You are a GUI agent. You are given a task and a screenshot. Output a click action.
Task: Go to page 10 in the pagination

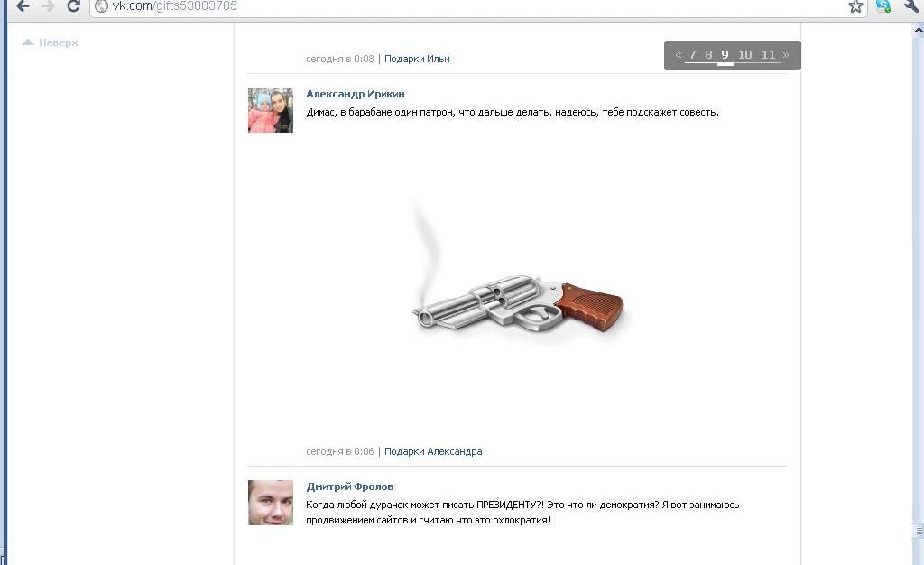click(x=744, y=55)
